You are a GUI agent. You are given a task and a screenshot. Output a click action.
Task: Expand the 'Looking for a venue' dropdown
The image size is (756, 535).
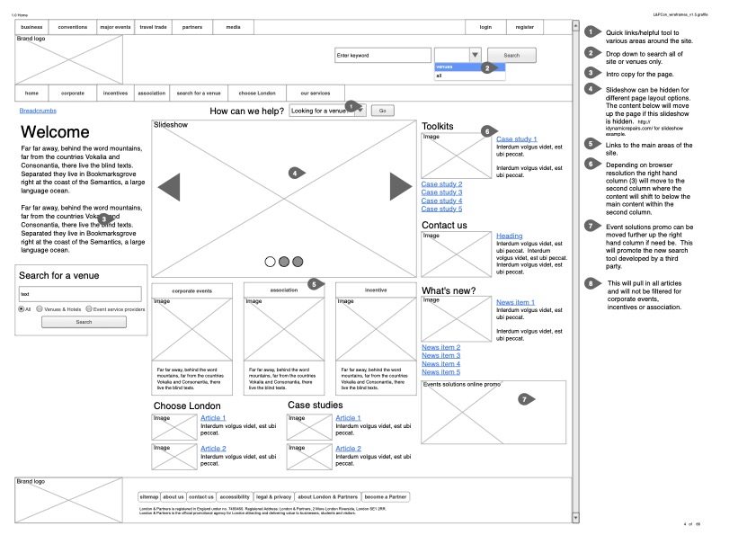360,111
